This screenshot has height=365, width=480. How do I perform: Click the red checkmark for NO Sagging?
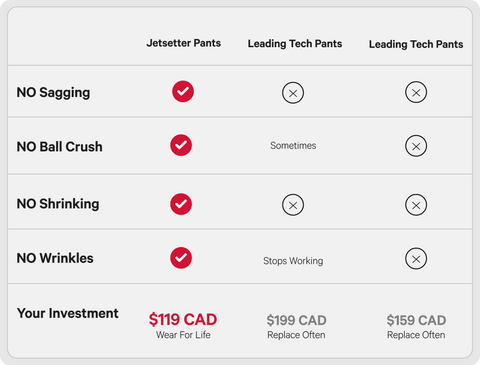pyautogui.click(x=183, y=91)
